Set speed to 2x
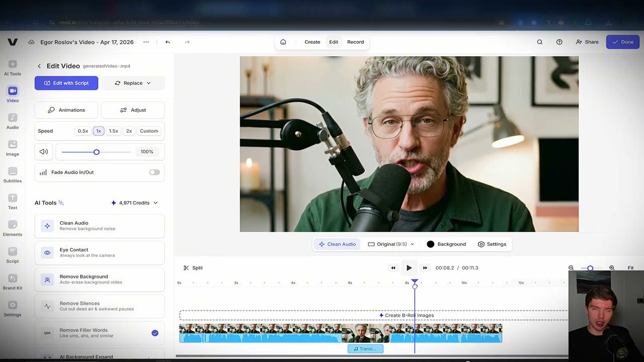 (129, 131)
